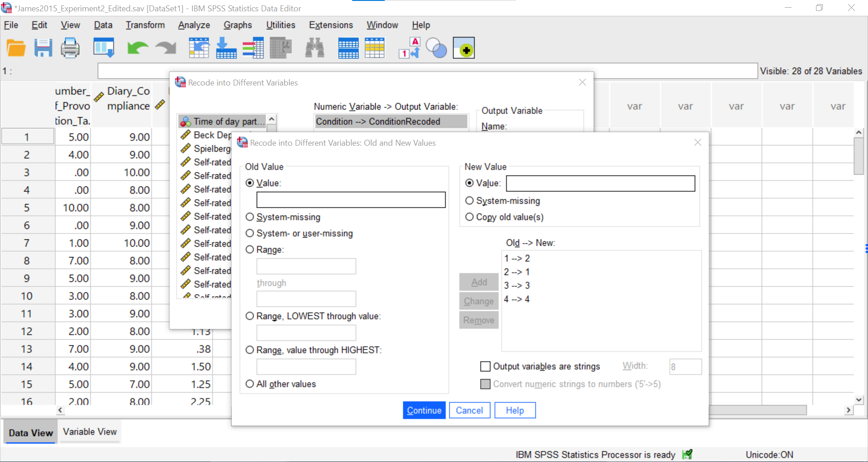Select Beck Depression variable in list
Image resolution: width=868 pixels, height=462 pixels.
pos(206,135)
